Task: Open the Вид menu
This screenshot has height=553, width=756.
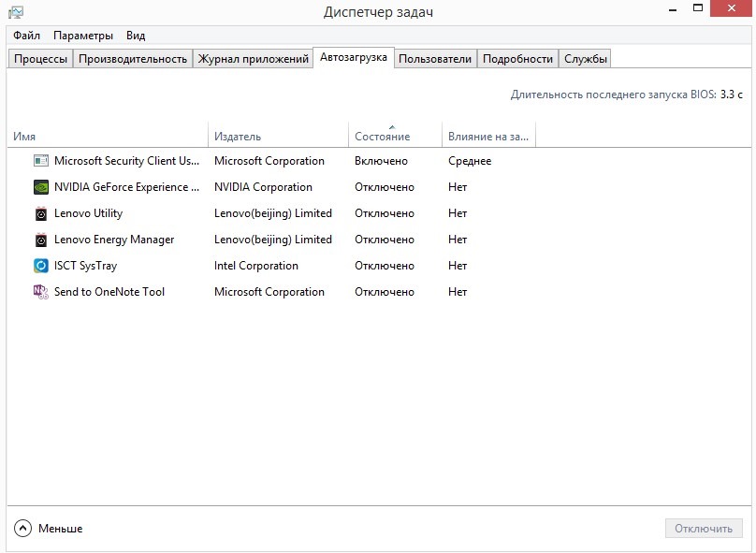Action: point(136,36)
